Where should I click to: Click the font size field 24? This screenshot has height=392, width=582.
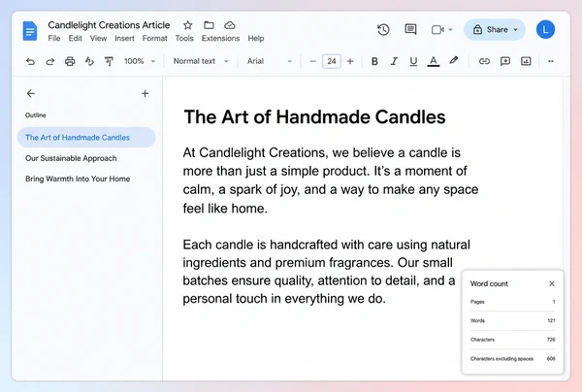pyautogui.click(x=332, y=61)
